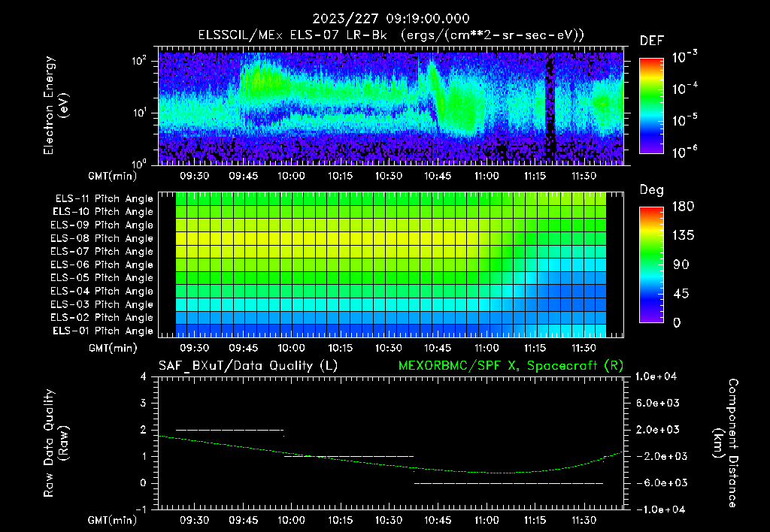Click the green MEXORBMC/SPF X, Spacecraft (R) label
This screenshot has height=532, width=770.
point(511,366)
